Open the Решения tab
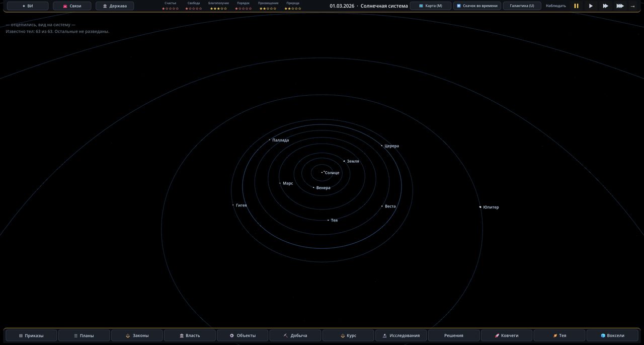This screenshot has height=345, width=644. [454, 335]
